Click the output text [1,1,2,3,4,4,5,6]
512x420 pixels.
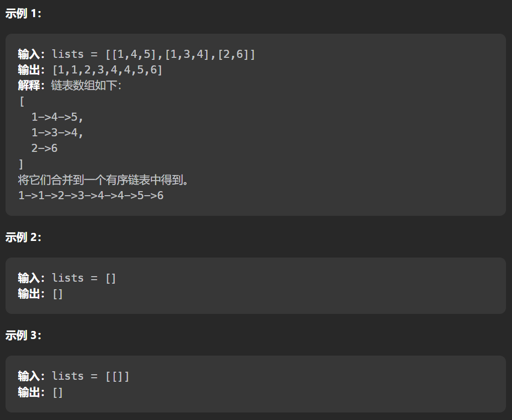coord(108,70)
